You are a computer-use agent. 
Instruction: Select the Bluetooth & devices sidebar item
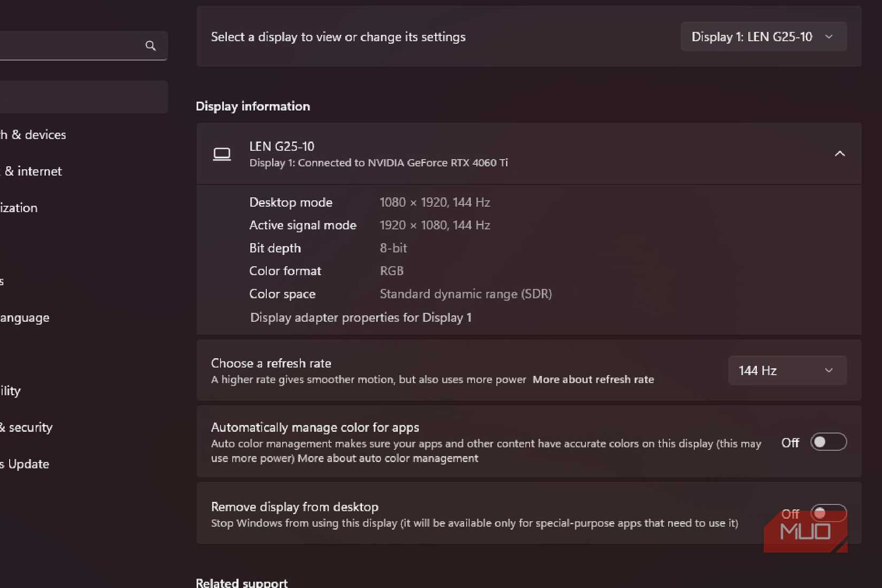(x=33, y=135)
